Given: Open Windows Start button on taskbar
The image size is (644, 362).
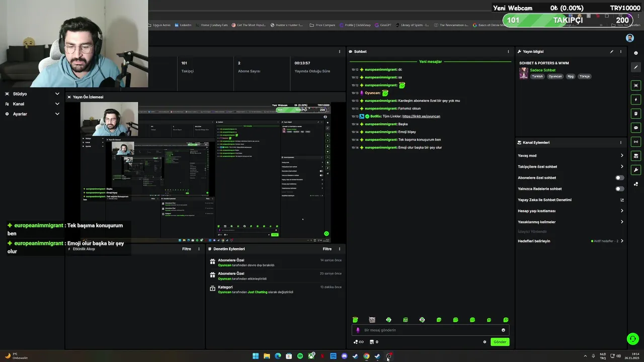Looking at the screenshot, I should tap(256, 356).
